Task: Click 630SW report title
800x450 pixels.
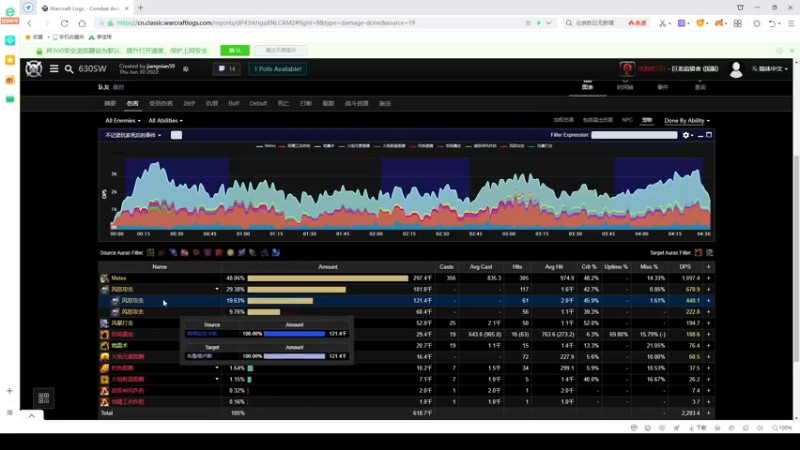Action: [92, 69]
